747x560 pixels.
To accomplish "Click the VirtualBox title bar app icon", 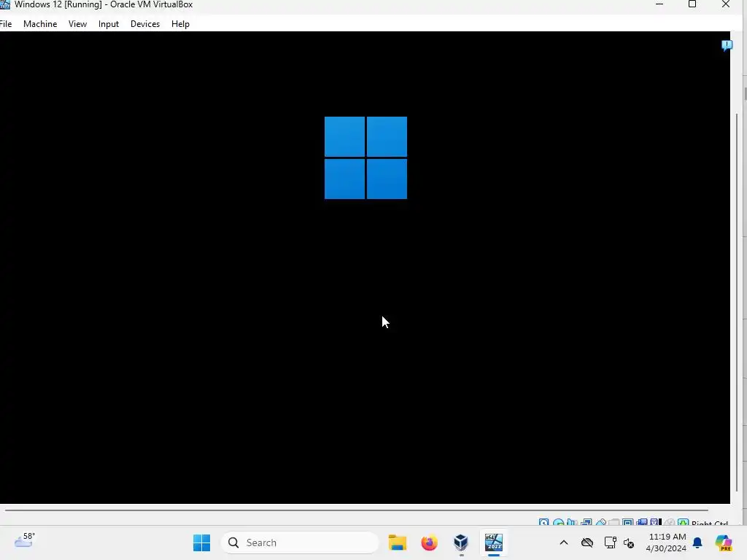I will pos(5,4).
